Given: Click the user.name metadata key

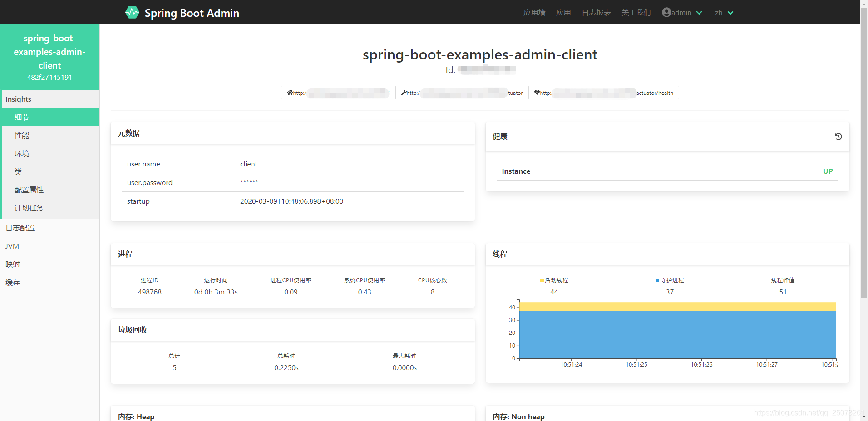Looking at the screenshot, I should (143, 164).
